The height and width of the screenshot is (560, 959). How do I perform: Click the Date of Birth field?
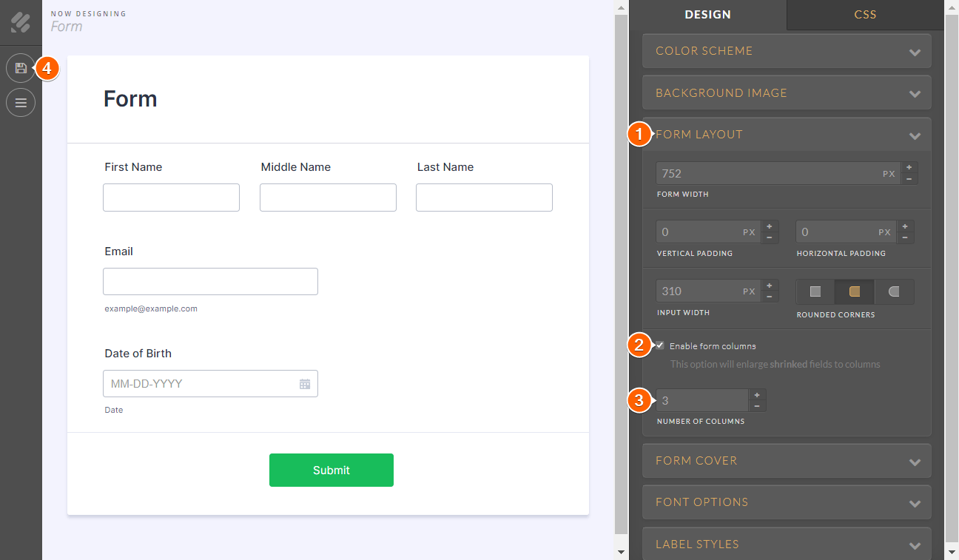click(x=210, y=384)
